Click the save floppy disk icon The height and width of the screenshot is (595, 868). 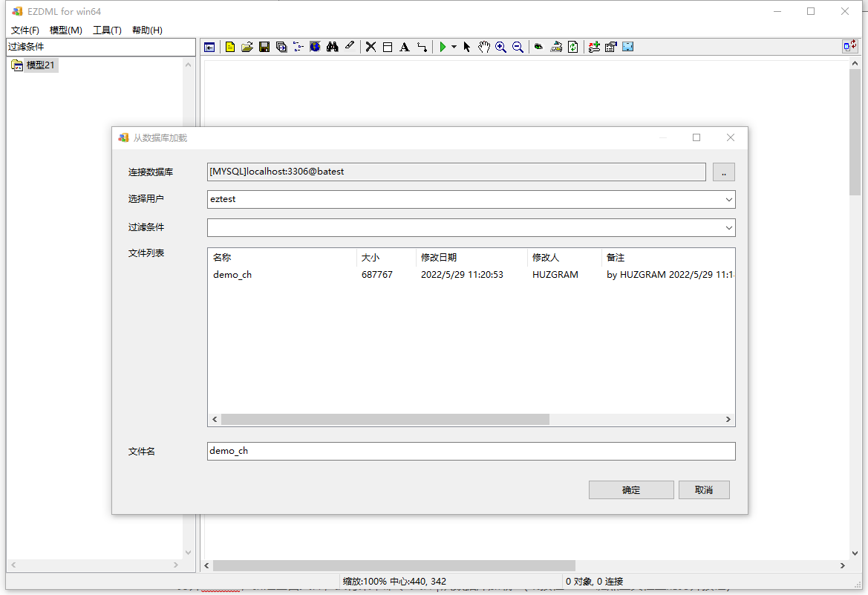click(x=264, y=47)
